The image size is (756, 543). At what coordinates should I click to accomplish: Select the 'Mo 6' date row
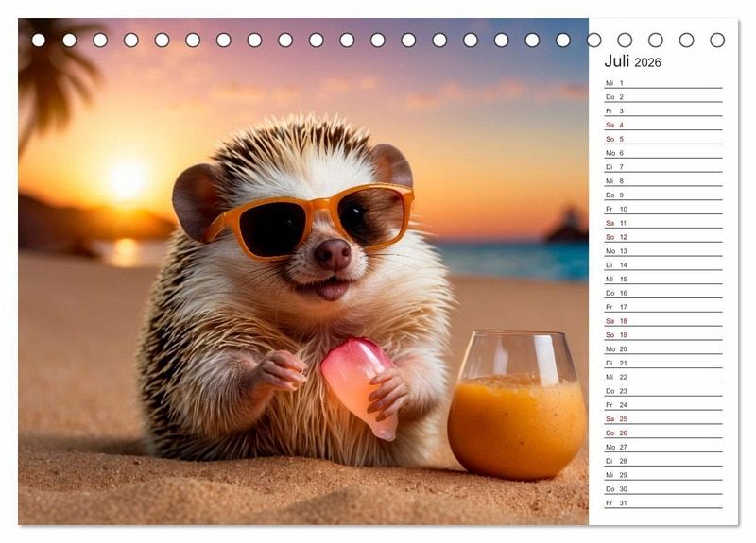tap(663, 153)
